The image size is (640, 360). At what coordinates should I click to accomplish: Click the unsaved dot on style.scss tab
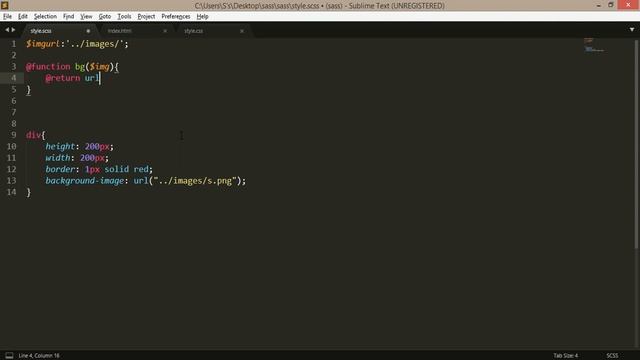tap(88, 31)
